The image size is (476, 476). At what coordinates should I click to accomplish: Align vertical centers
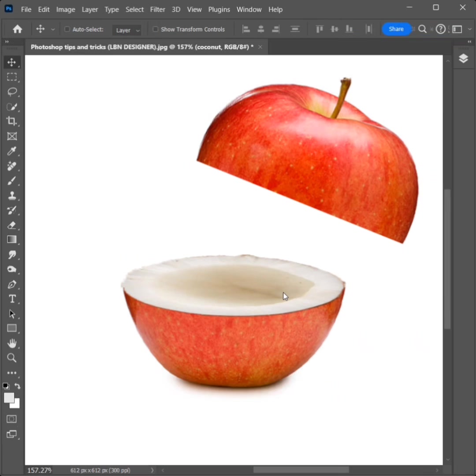335,29
